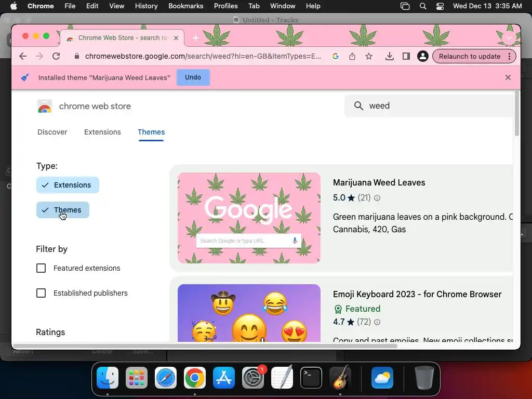Screen dimensions: 532x399
Task: Open Chrome downloads icon
Action: click(x=390, y=56)
